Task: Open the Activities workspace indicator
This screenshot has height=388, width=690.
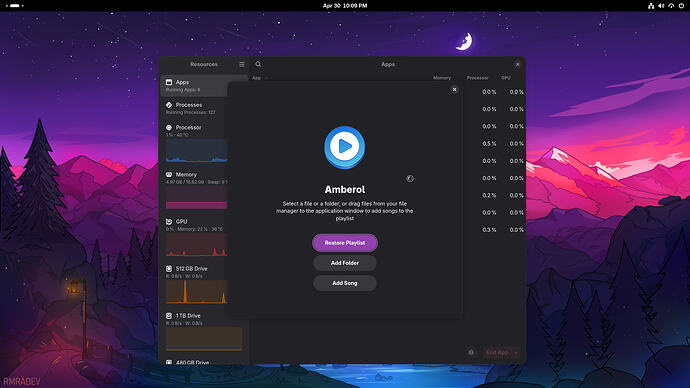Action: tap(15, 6)
